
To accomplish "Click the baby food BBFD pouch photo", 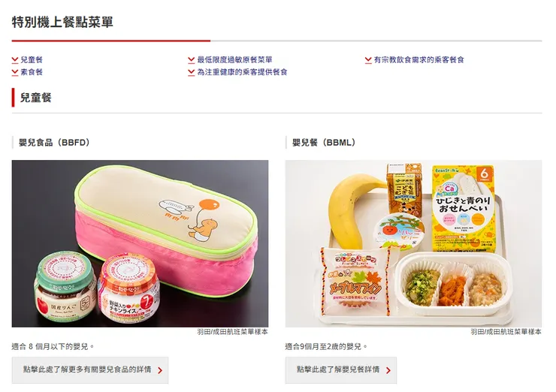I will pyautogui.click(x=140, y=243).
